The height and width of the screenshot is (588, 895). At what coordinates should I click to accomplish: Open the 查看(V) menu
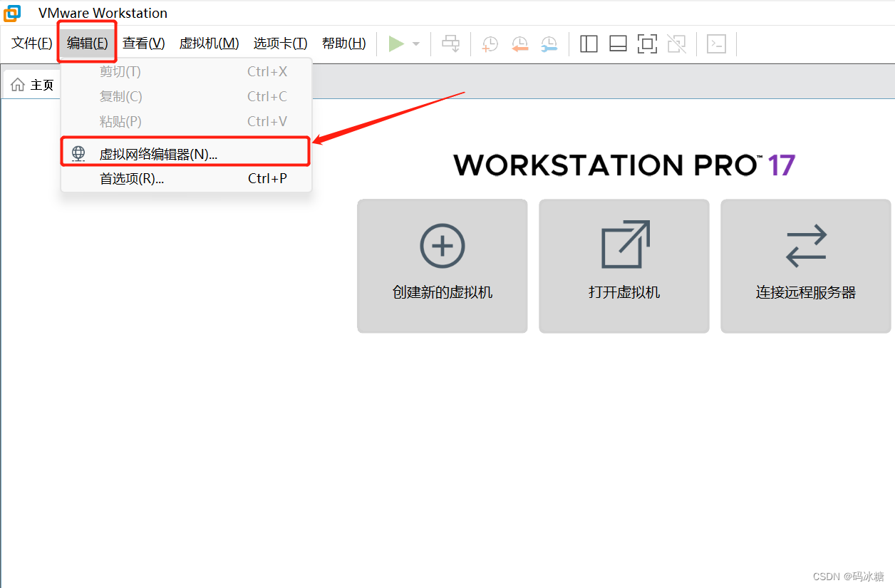144,43
